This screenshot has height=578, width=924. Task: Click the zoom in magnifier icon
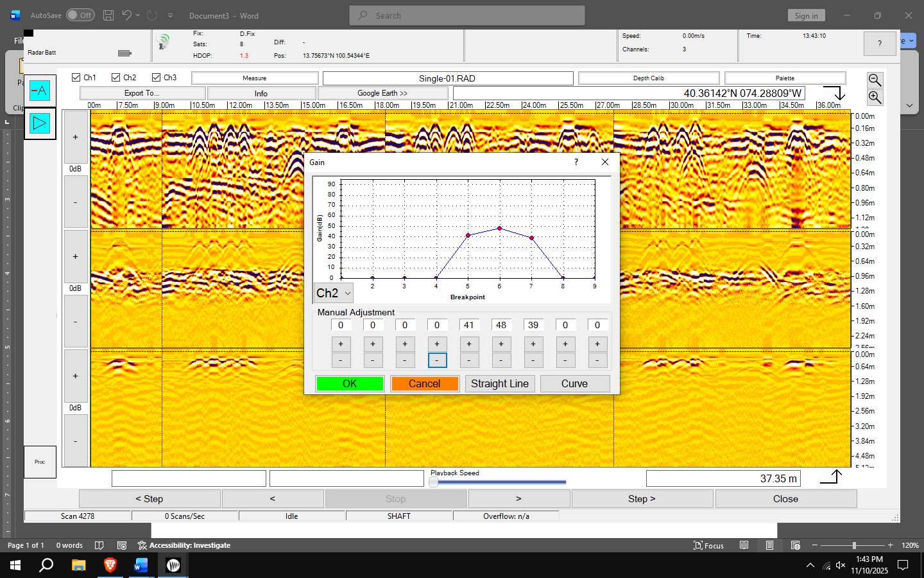[875, 97]
